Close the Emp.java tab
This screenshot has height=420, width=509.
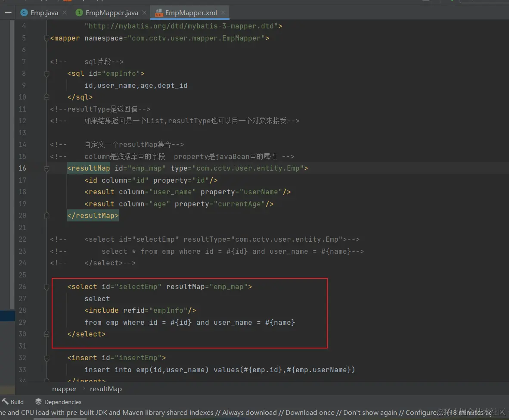[65, 12]
